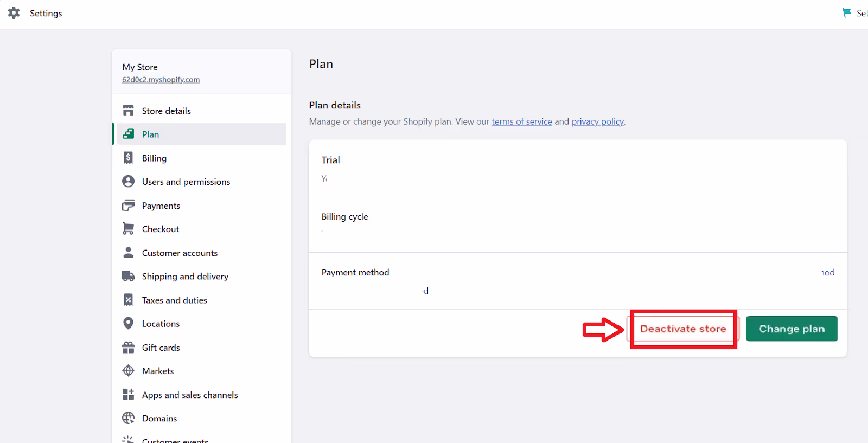This screenshot has height=443, width=868.
Task: Click the Billing cycle label
Action: coord(344,216)
